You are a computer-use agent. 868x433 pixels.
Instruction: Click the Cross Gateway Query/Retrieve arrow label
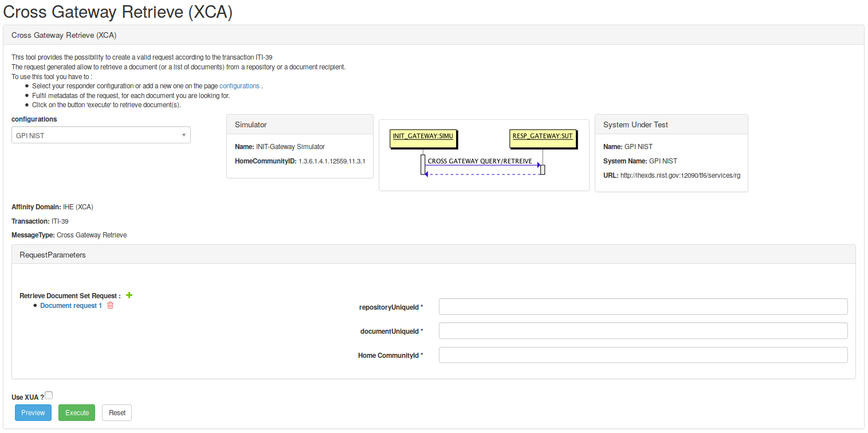(x=480, y=161)
